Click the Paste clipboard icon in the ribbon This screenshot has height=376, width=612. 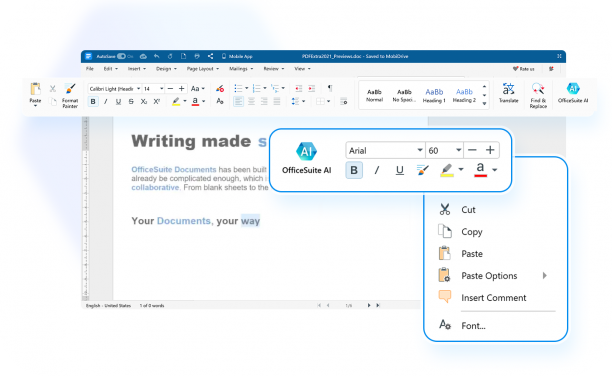coord(35,89)
